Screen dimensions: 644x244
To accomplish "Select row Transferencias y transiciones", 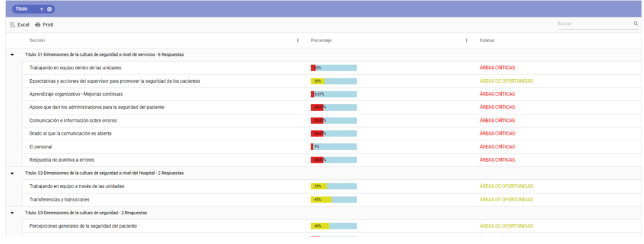I will (x=332, y=199).
